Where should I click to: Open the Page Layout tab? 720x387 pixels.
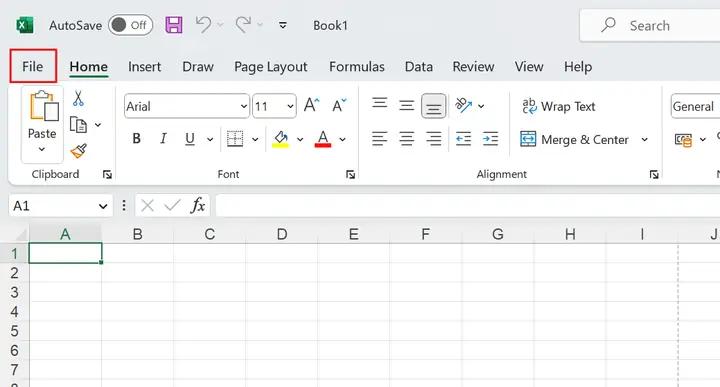pos(270,67)
